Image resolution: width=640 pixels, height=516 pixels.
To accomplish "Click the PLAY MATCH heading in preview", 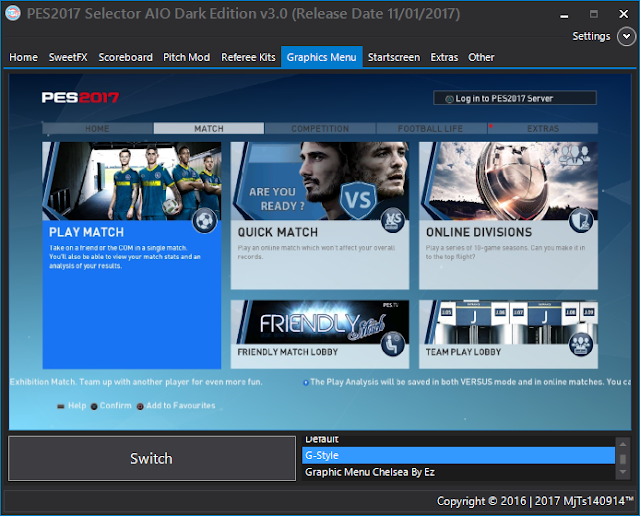I will tap(87, 232).
